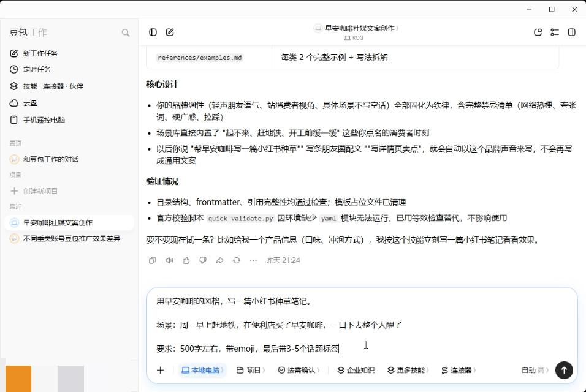The width and height of the screenshot is (586, 392).
Task: Click the 验证情况 heading
Action: click(x=162, y=181)
